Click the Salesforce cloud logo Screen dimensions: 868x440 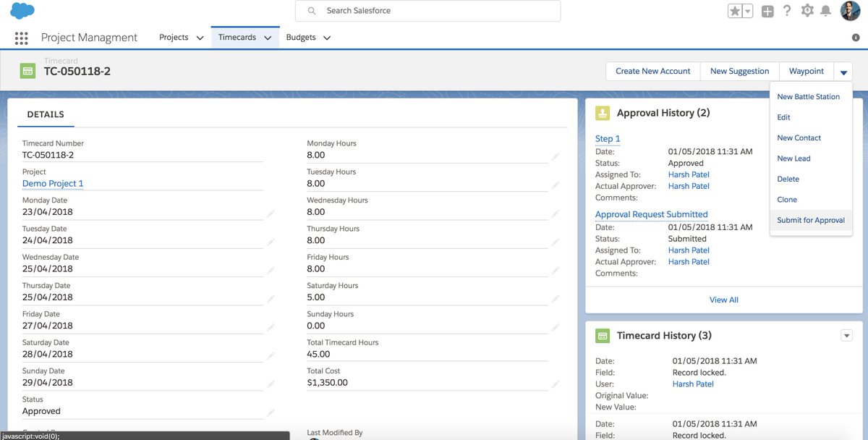click(x=23, y=11)
